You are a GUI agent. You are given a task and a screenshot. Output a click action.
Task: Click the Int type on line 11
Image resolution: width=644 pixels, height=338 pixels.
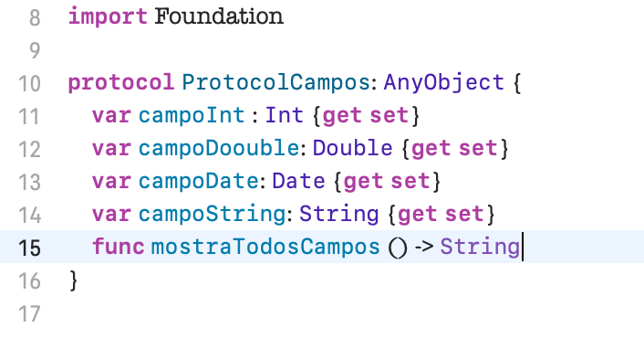(x=285, y=115)
